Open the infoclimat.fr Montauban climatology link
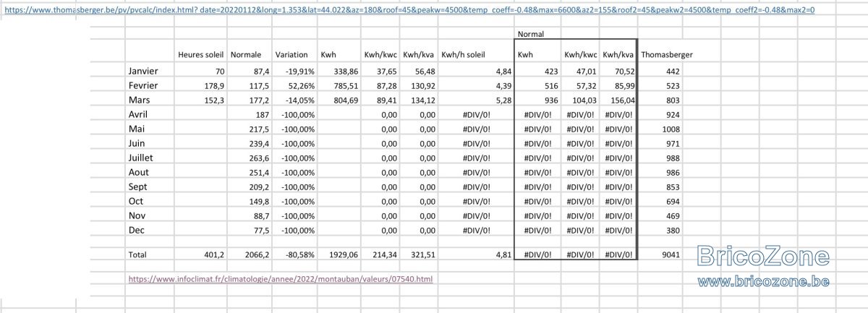Viewport: 868px width, 313px height. [281, 278]
